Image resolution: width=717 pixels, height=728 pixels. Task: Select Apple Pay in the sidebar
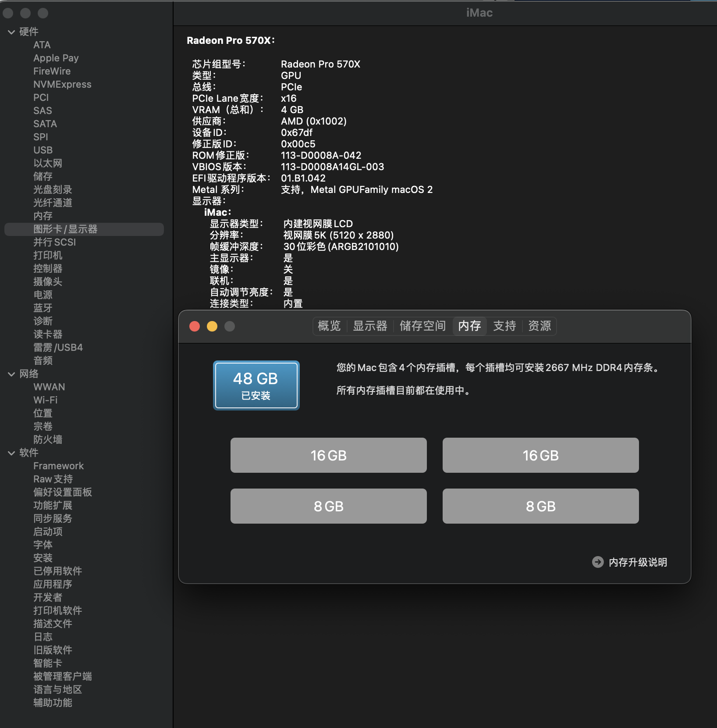tap(56, 58)
